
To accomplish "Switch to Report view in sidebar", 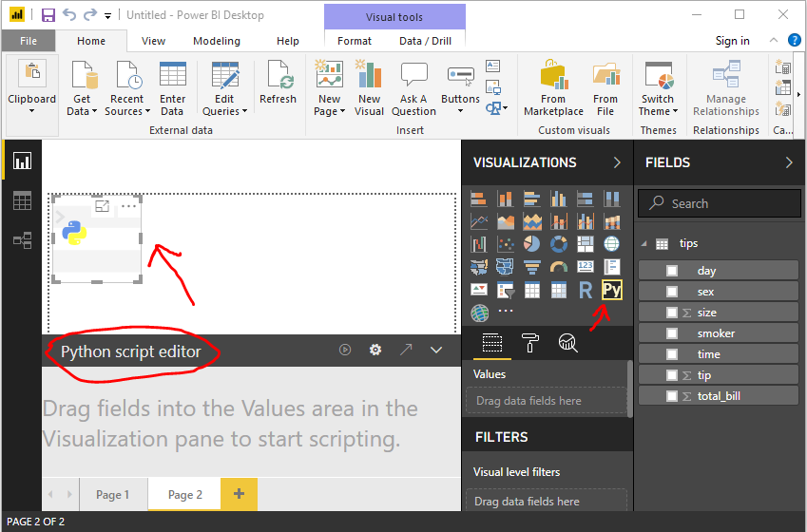I will [22, 161].
